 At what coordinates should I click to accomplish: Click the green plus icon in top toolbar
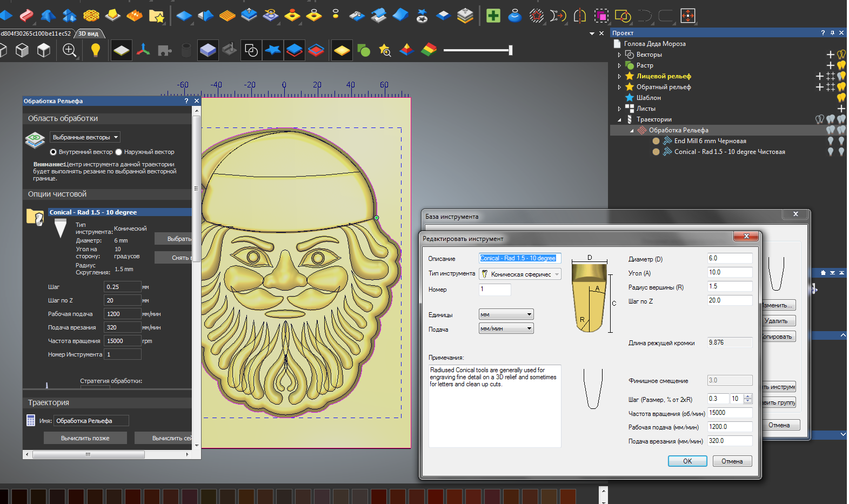493,16
